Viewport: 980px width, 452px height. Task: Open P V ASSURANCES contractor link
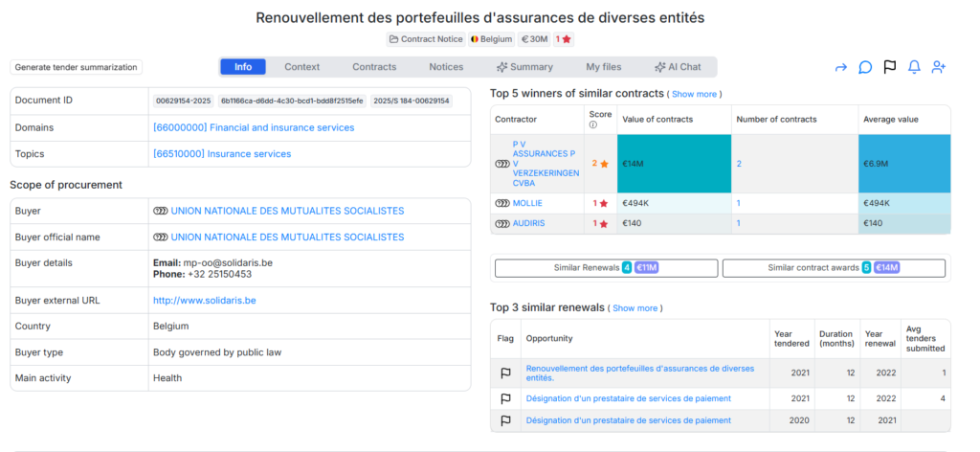coord(546,164)
